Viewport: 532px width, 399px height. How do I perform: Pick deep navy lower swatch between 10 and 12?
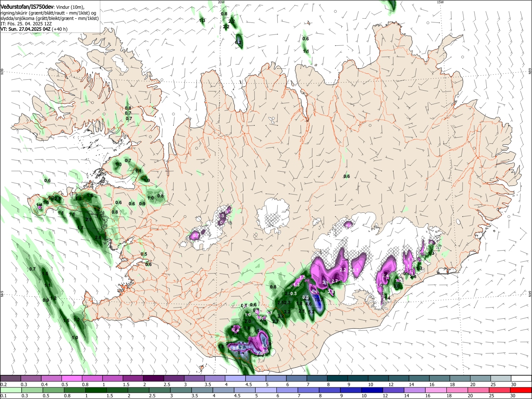pyautogui.click(x=372, y=390)
